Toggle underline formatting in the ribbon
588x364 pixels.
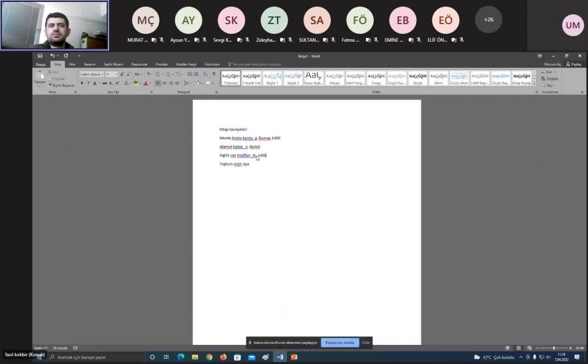(x=95, y=83)
